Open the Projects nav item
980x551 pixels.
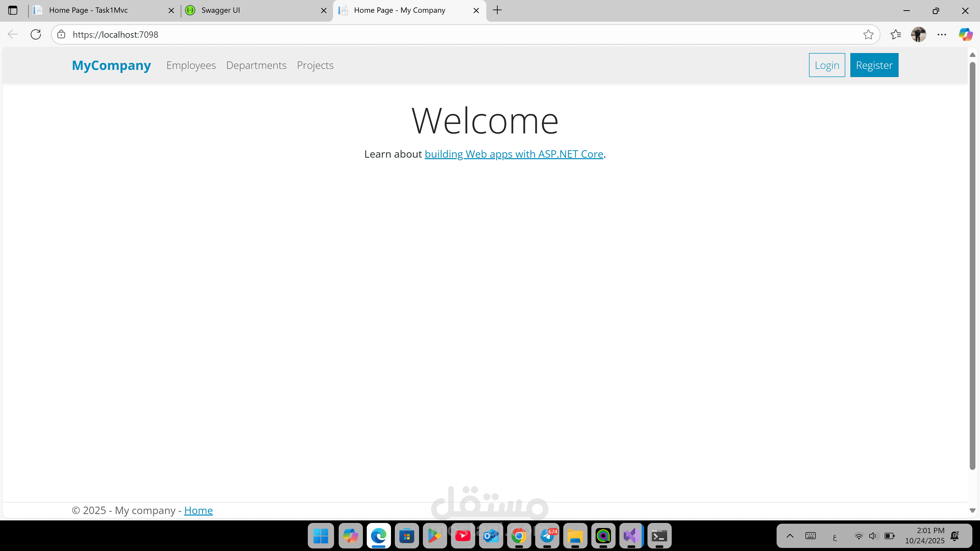coord(315,65)
